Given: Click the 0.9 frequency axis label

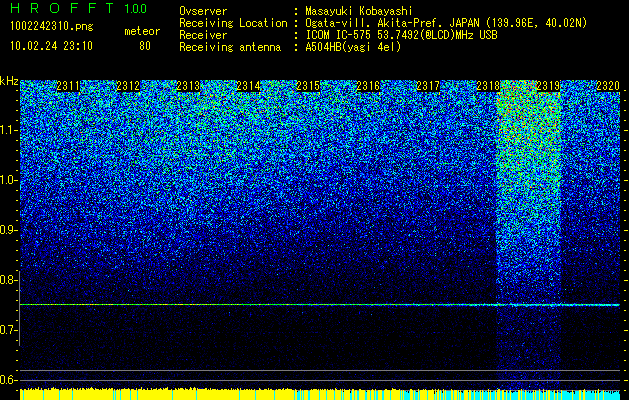Looking at the screenshot, I should click(9, 230).
